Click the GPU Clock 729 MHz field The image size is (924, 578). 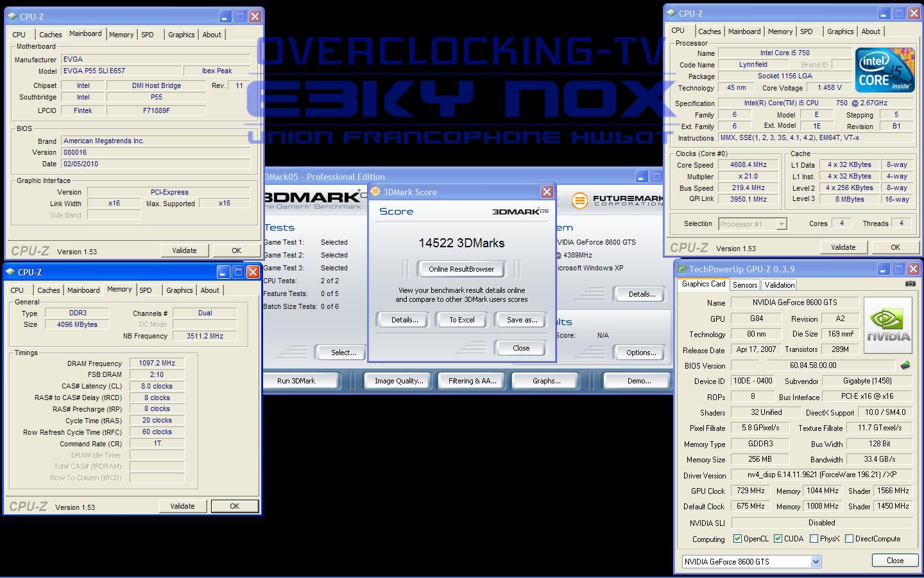(750, 491)
